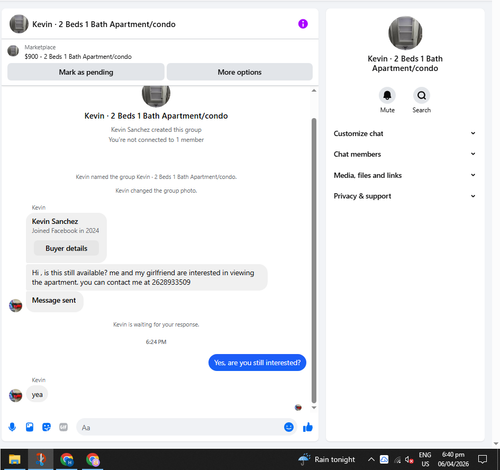Image resolution: width=500 pixels, height=470 pixels.
Task: Choose a sticker icon
Action: [47, 427]
